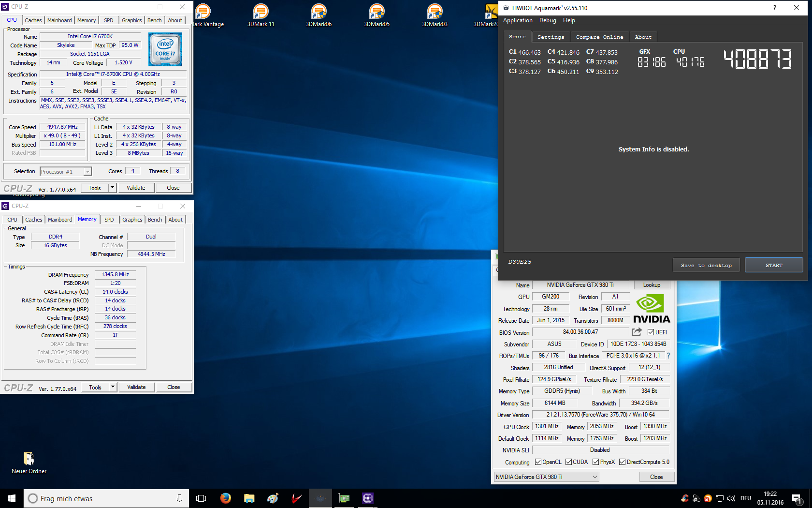Open the network icon in the system tray
This screenshot has height=508, width=812.
click(720, 498)
